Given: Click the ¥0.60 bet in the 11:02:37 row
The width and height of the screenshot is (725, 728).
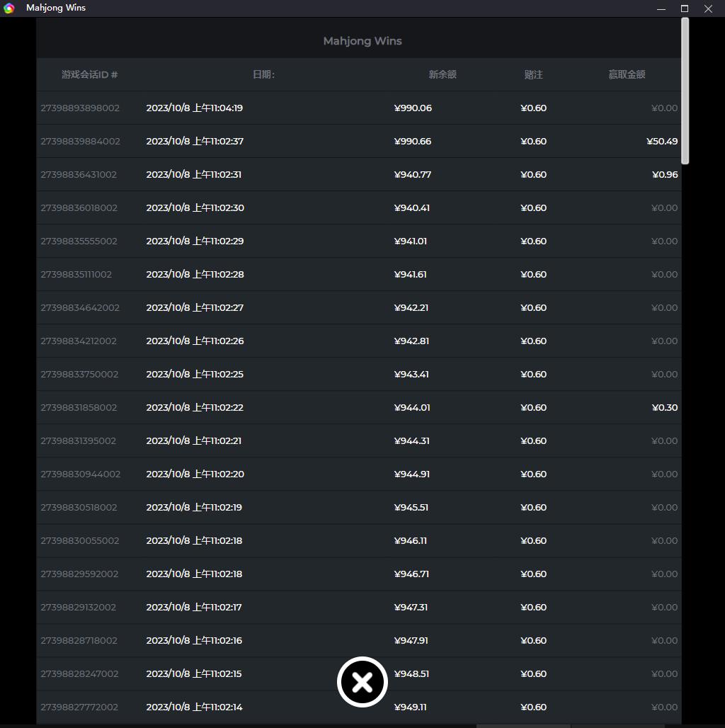Looking at the screenshot, I should (x=533, y=141).
